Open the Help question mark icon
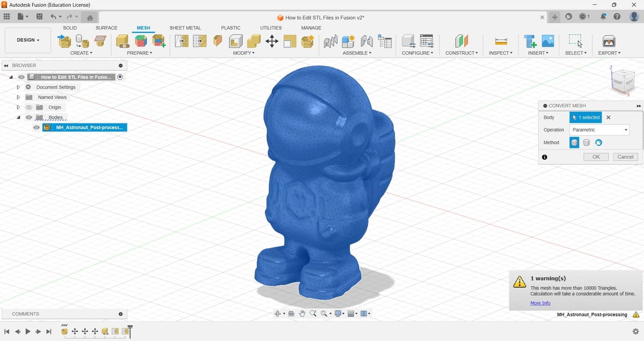This screenshot has width=644, height=341. [x=617, y=17]
